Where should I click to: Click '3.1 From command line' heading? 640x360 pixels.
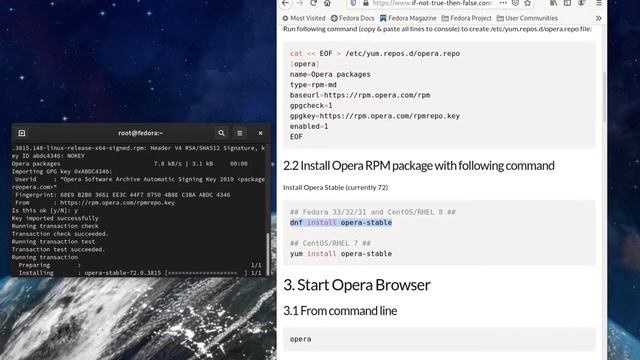click(340, 311)
